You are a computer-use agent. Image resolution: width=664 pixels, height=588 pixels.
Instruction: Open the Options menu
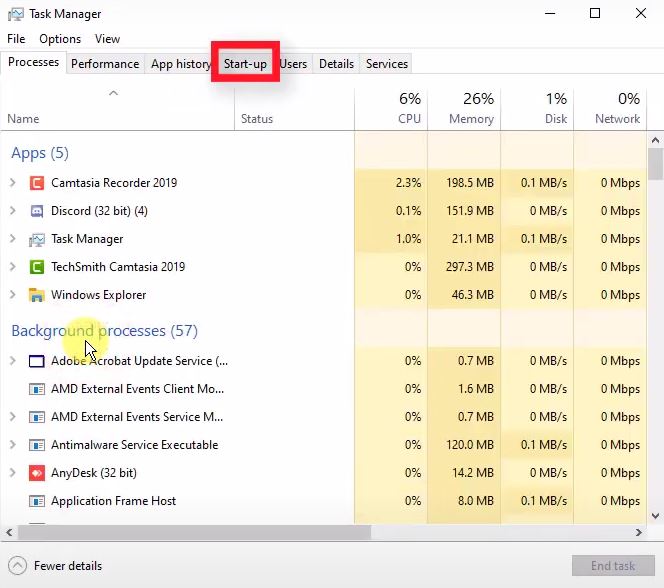click(x=60, y=39)
